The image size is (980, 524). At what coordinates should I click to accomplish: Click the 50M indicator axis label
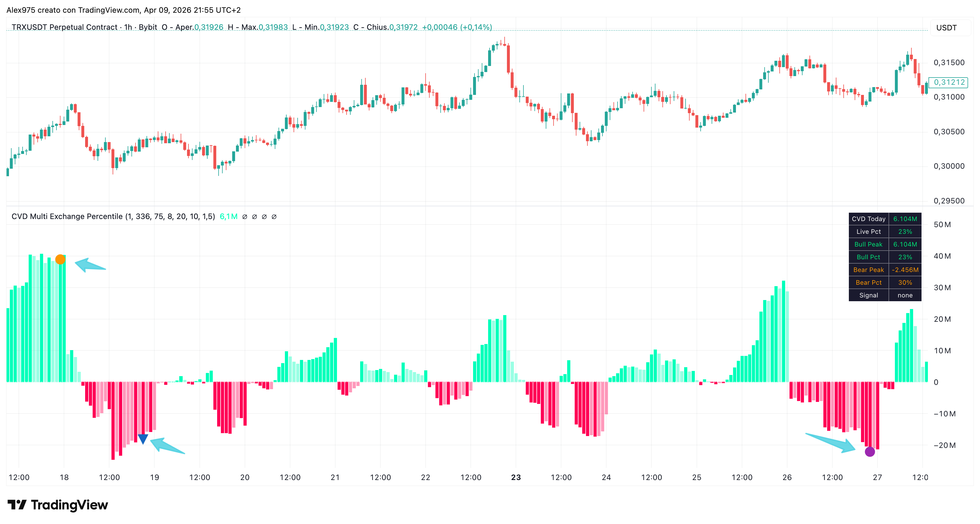942,225
